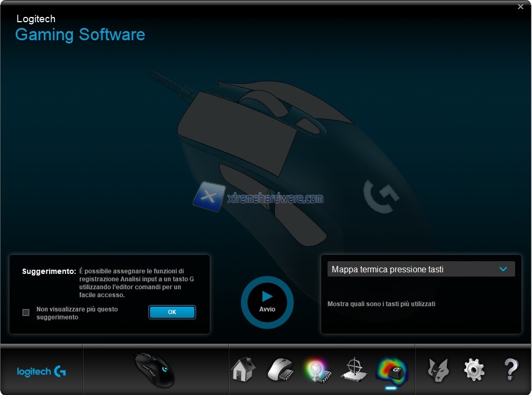The image size is (532, 395).
Task: Click the wolf-head icon in the bottom bar
Action: coord(437,370)
